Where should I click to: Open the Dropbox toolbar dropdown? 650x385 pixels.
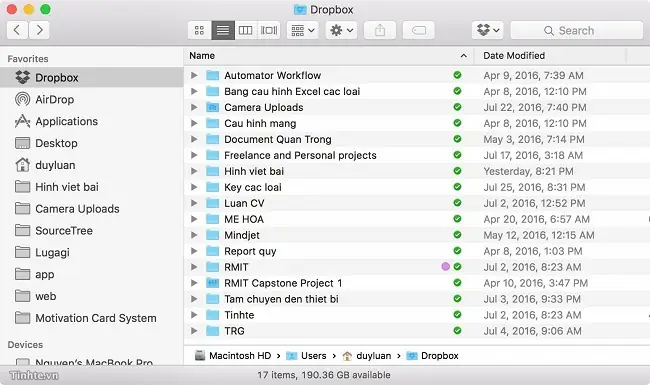point(488,30)
